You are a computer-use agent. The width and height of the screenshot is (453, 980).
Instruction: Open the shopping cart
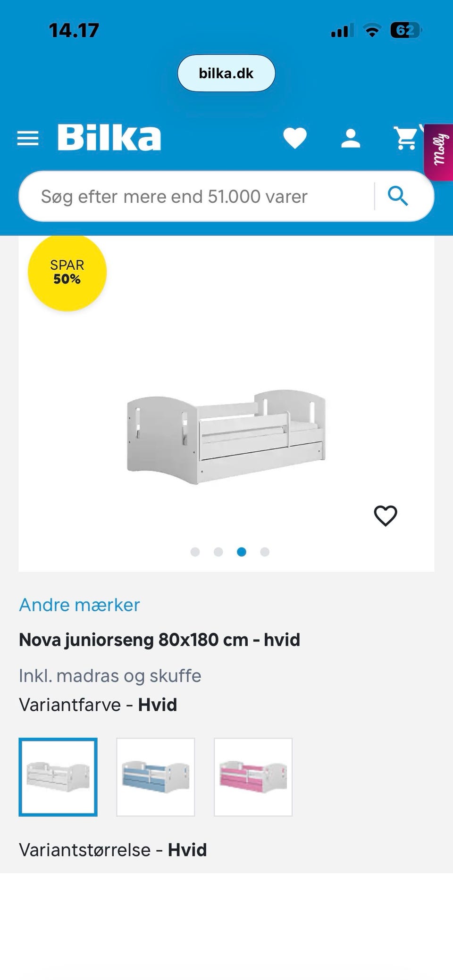(x=406, y=138)
